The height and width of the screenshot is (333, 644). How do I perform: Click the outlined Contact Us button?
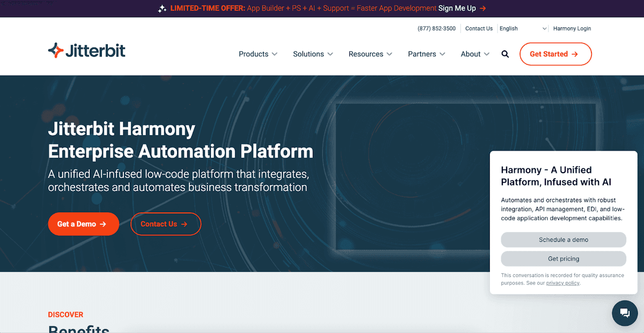(165, 224)
